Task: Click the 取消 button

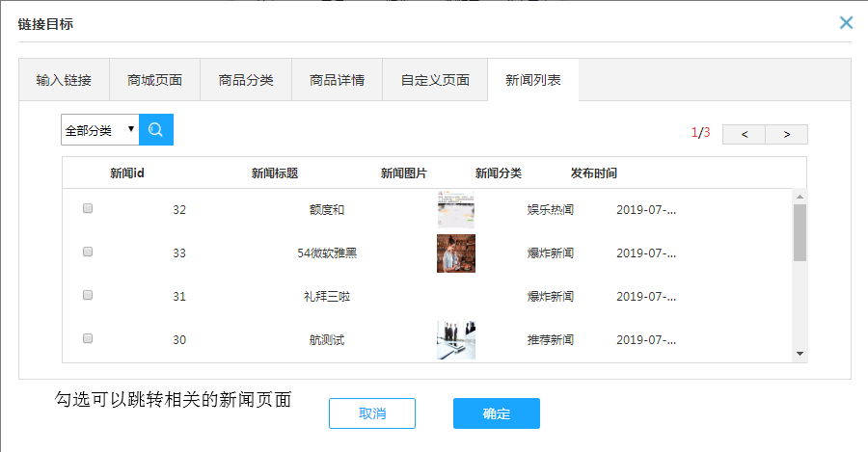Action: click(x=372, y=413)
